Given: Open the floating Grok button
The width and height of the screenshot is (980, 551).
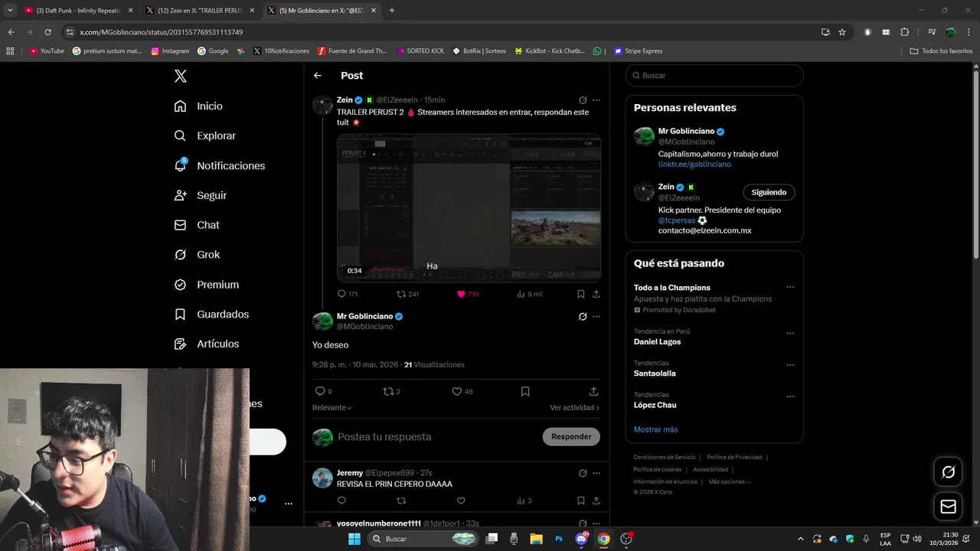Looking at the screenshot, I should [948, 472].
